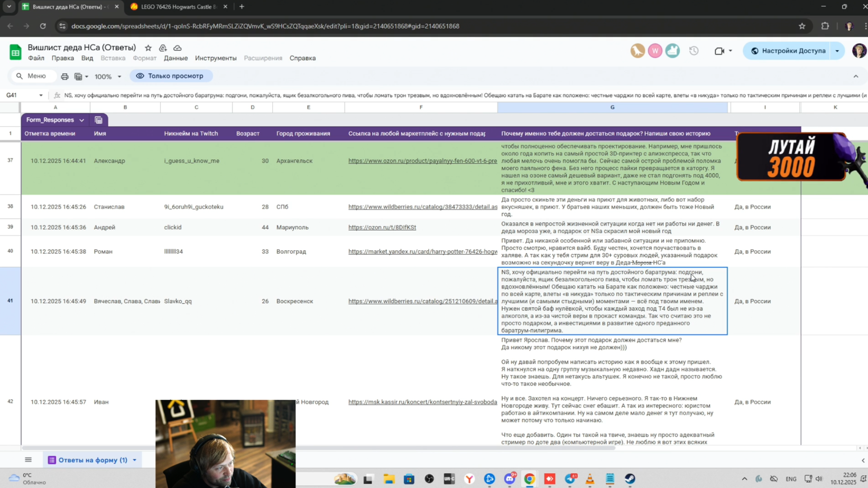Open the Данные menu
Viewport: 868px width, 488px height.
(176, 58)
